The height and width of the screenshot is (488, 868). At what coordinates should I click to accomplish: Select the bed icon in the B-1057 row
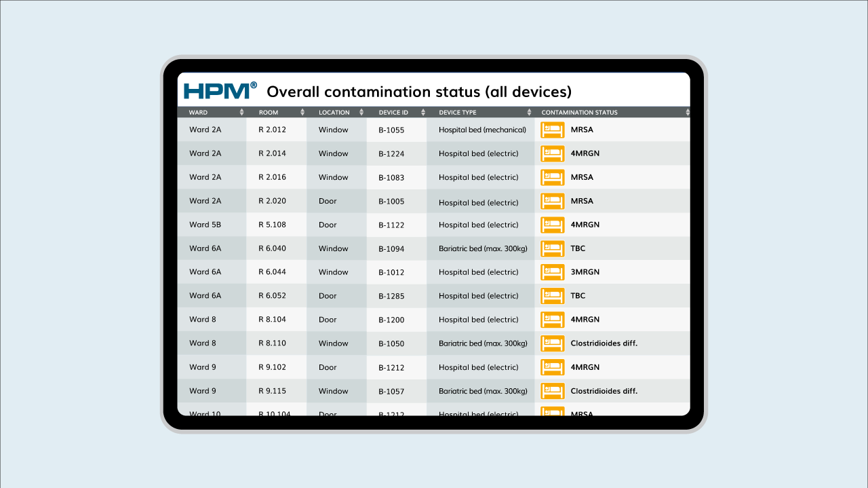[x=552, y=391]
